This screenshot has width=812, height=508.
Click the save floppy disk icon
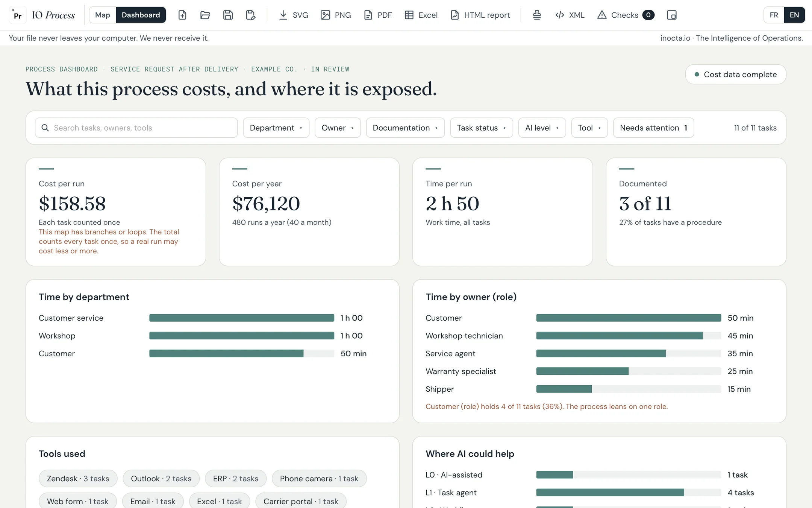coord(228,15)
